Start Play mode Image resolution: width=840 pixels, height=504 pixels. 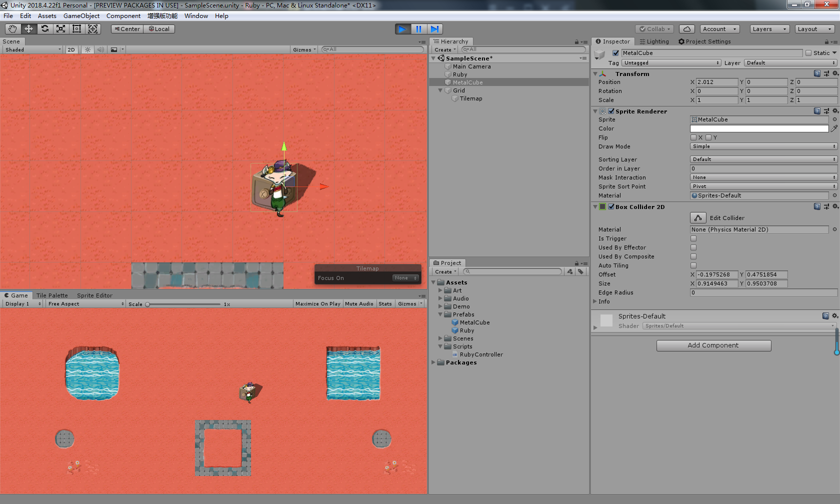click(402, 29)
